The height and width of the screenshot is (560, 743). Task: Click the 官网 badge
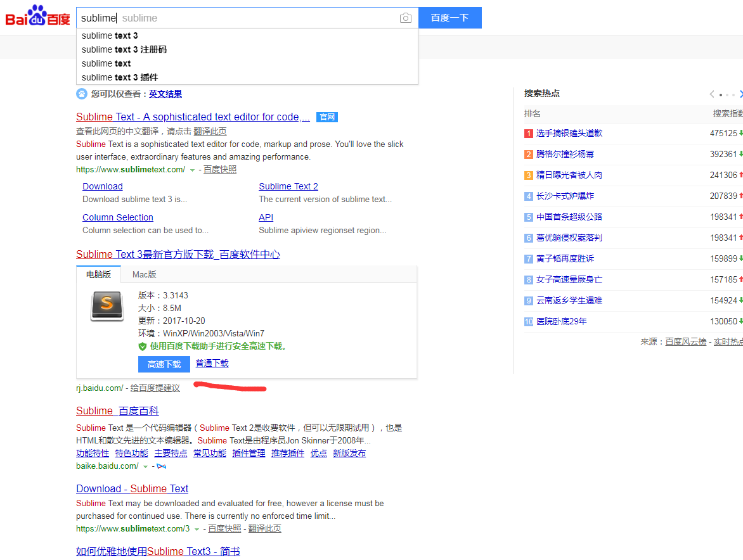(x=327, y=117)
